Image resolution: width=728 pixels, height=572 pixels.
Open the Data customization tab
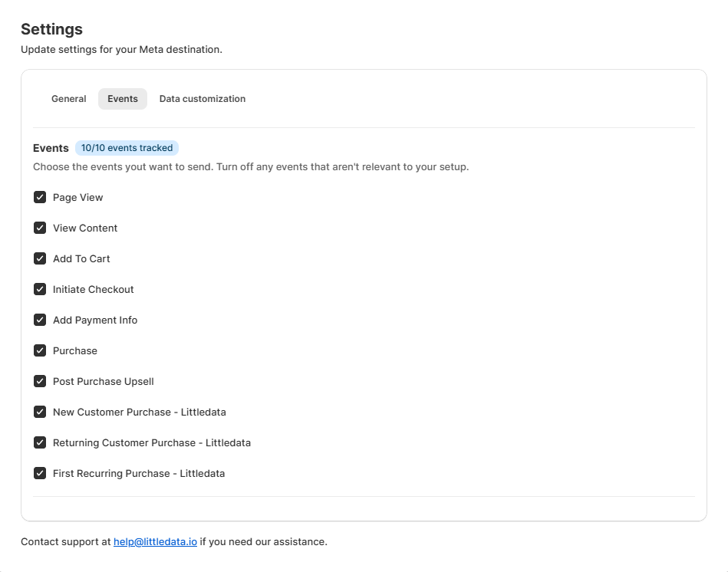coord(203,99)
